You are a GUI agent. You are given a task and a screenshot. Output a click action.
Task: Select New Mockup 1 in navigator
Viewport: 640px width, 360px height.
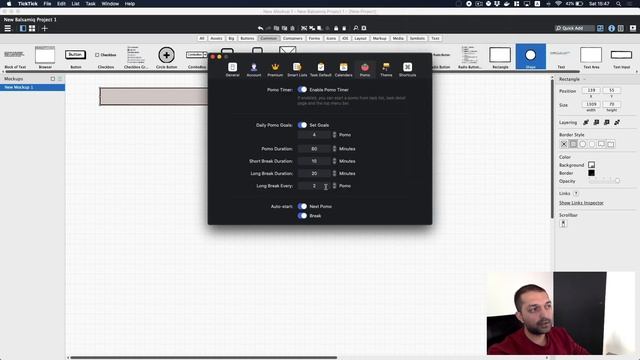32,87
